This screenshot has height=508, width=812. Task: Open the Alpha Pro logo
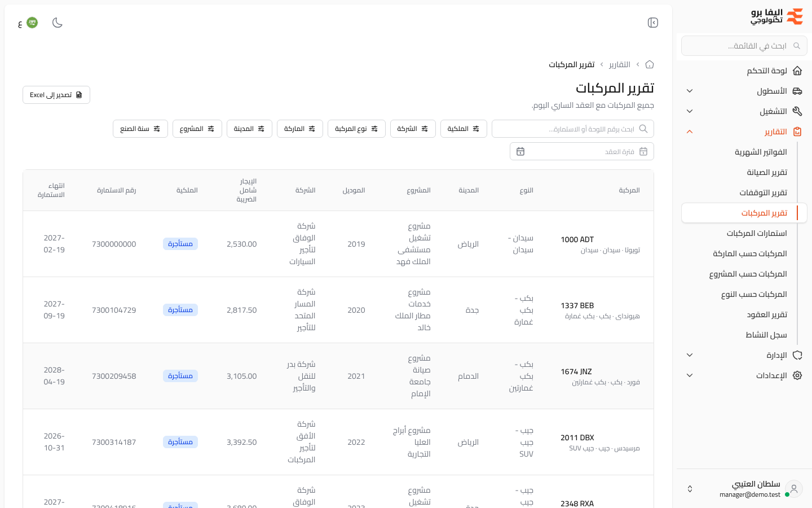coord(776,16)
